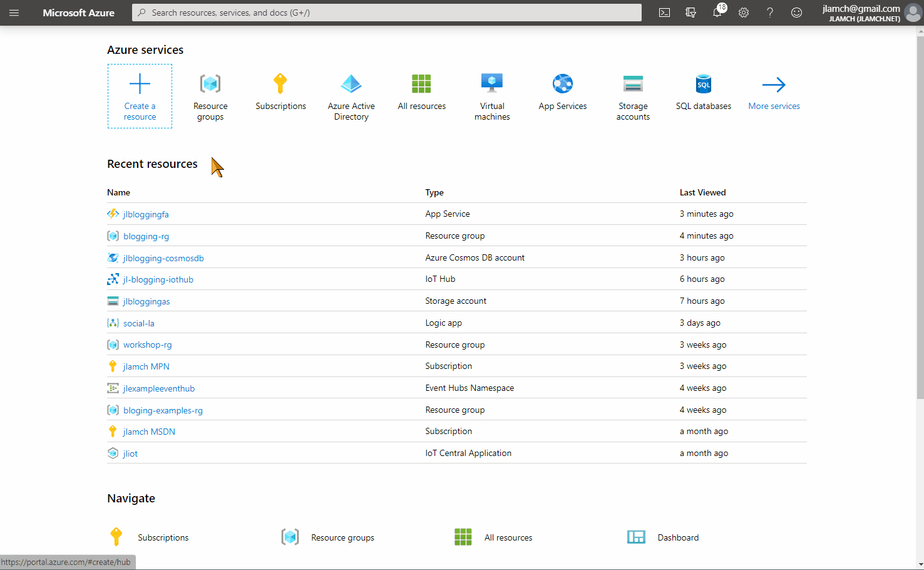The height and width of the screenshot is (570, 924).
Task: Click the jliot IoT Central icon
Action: click(x=113, y=453)
